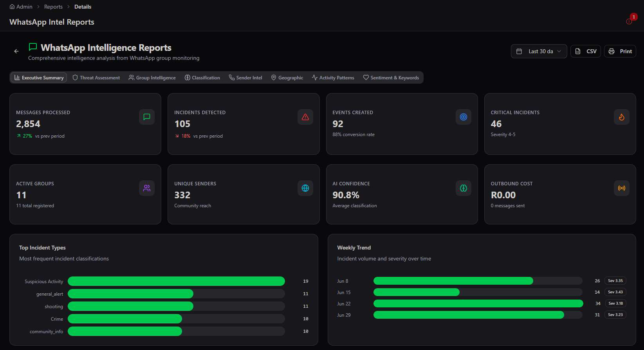The image size is (644, 350).
Task: Open the Last 30 days dropdown chevron
Action: (x=559, y=51)
